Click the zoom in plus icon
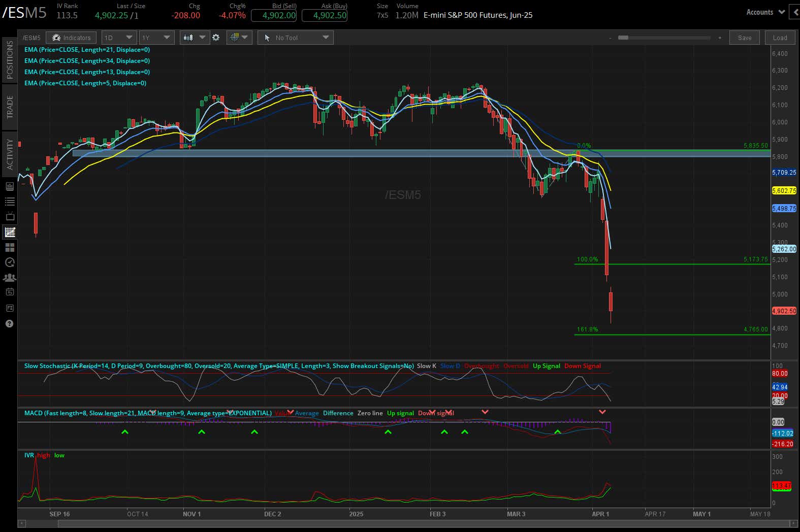Viewport: 800px width, 532px height. (x=720, y=38)
